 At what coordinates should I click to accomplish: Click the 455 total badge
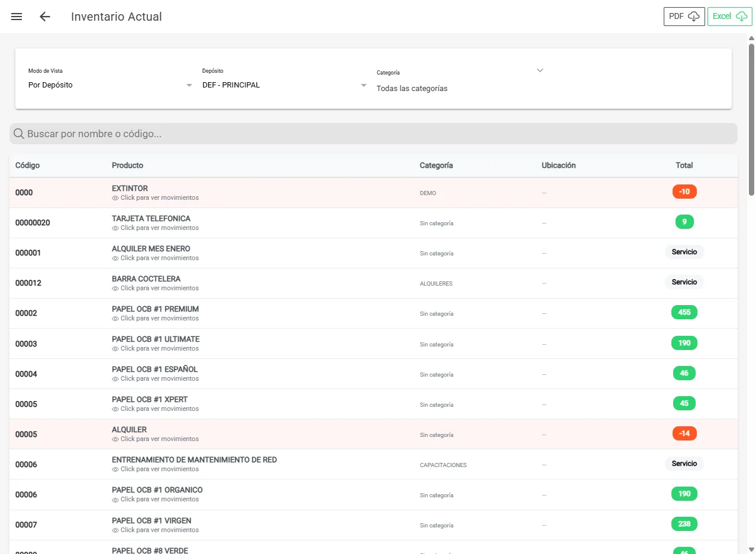tap(684, 312)
